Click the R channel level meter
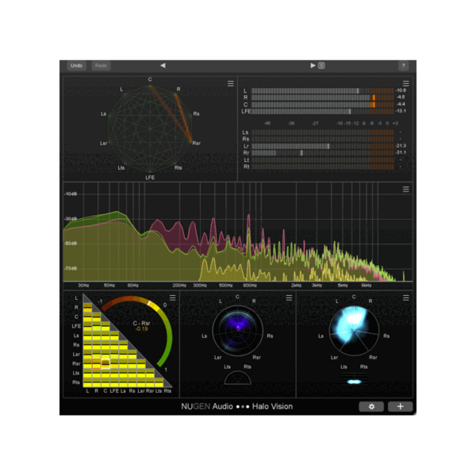This screenshot has height=476, width=476. (x=322, y=98)
